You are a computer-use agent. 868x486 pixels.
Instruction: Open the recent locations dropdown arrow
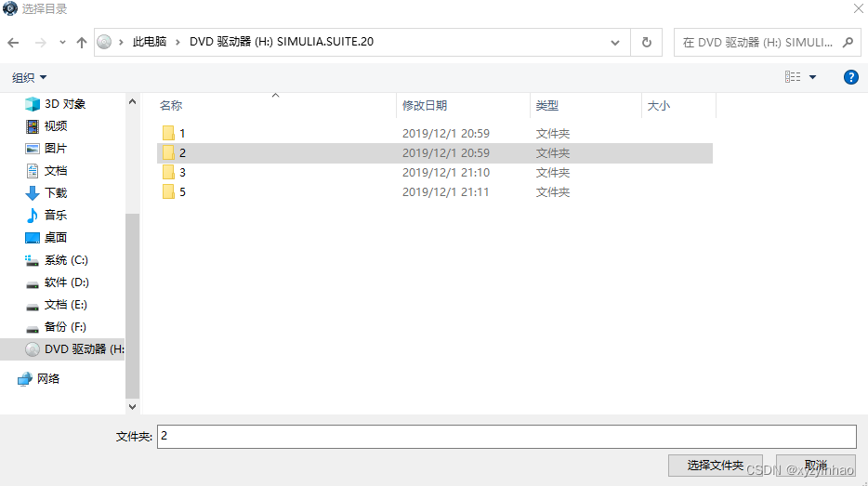pos(62,43)
